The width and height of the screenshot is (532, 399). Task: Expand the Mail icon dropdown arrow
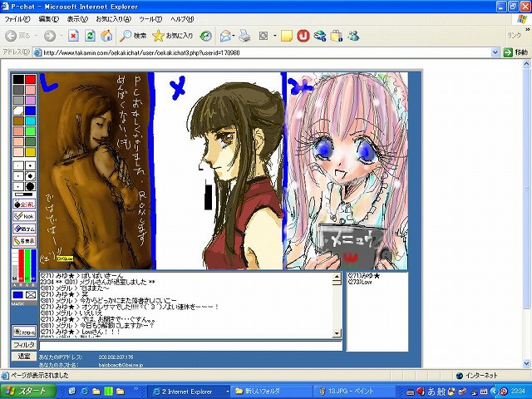coord(234,36)
